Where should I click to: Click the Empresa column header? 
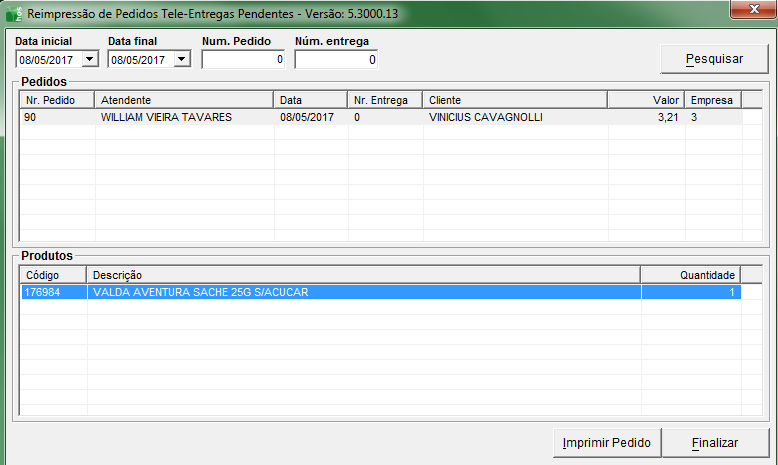(x=712, y=100)
